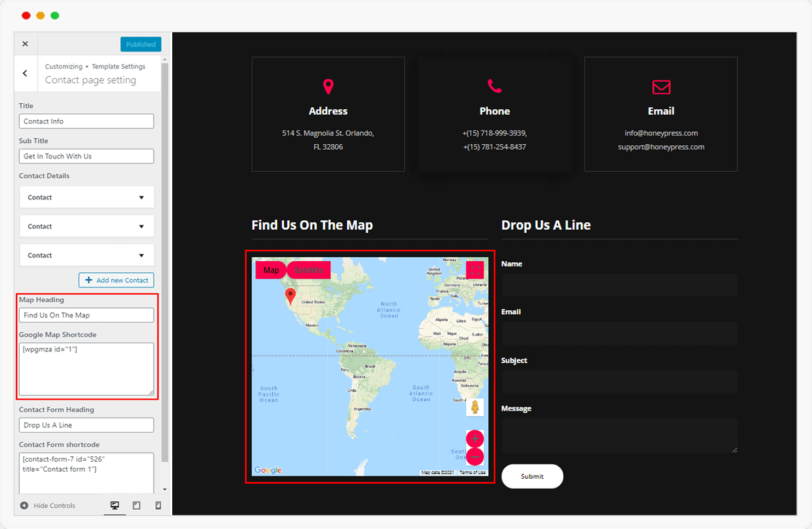Click the macOS red close window dot
This screenshot has height=529, width=812.
26,16
